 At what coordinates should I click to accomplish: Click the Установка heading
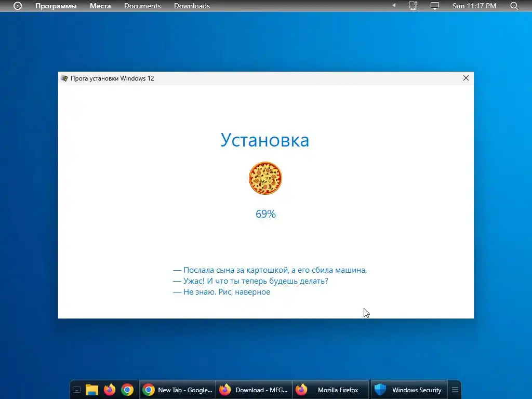(x=264, y=140)
